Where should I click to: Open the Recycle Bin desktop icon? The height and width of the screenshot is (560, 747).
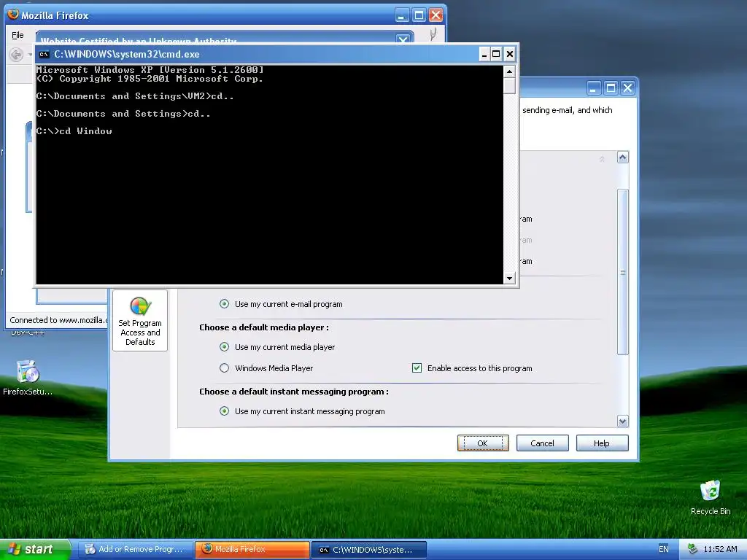pyautogui.click(x=711, y=497)
